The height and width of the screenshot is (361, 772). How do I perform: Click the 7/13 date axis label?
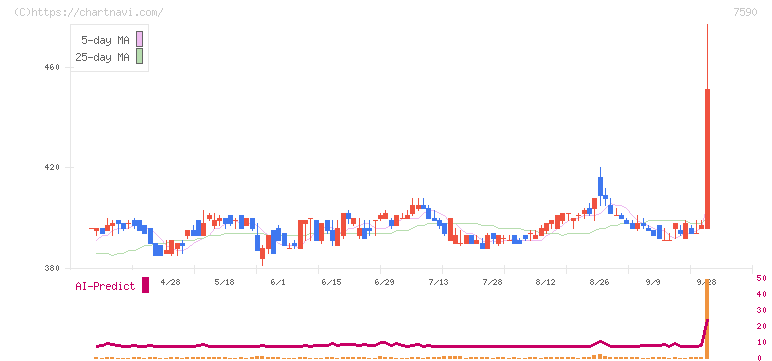tap(438, 282)
